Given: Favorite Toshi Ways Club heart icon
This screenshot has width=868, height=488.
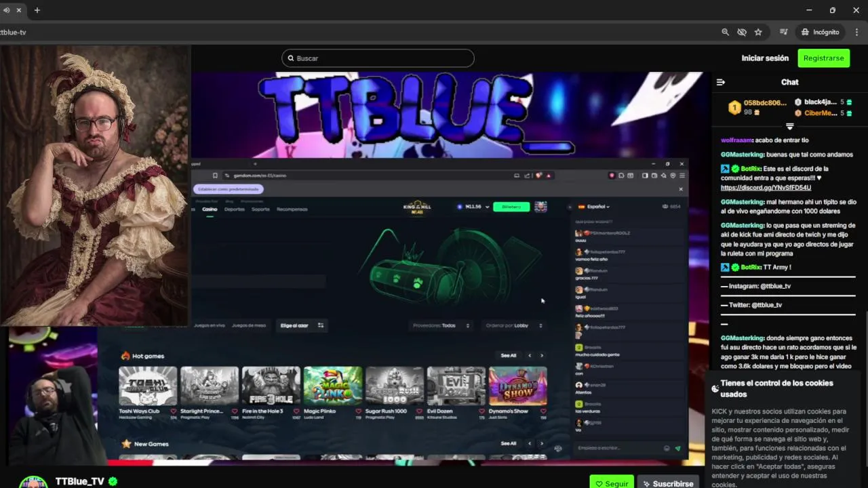Looking at the screenshot, I should point(174,411).
